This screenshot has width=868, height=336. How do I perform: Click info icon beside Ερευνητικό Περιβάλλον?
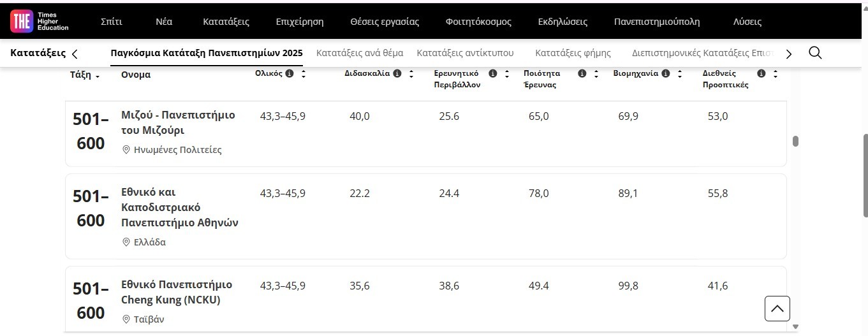click(492, 74)
